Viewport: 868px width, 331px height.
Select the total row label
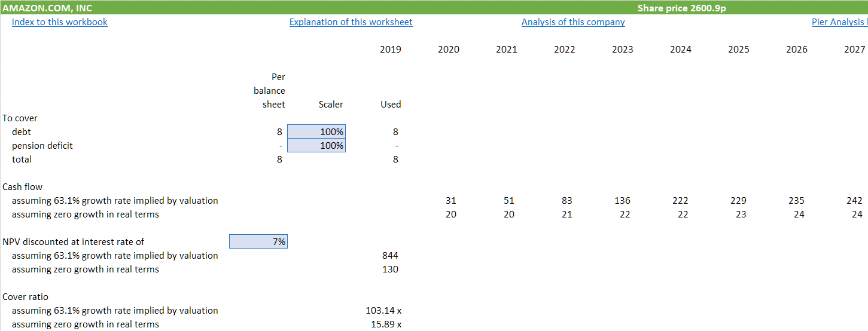click(x=22, y=159)
